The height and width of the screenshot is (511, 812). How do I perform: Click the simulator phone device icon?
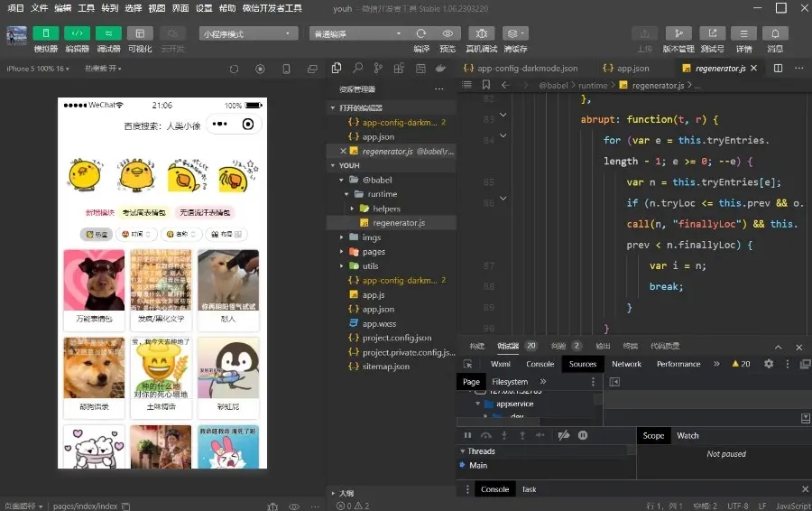(x=286, y=69)
